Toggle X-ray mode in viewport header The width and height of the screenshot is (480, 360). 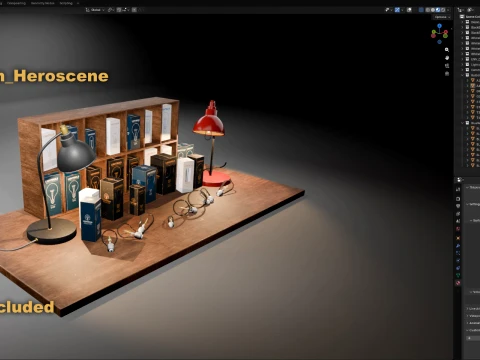(421, 10)
